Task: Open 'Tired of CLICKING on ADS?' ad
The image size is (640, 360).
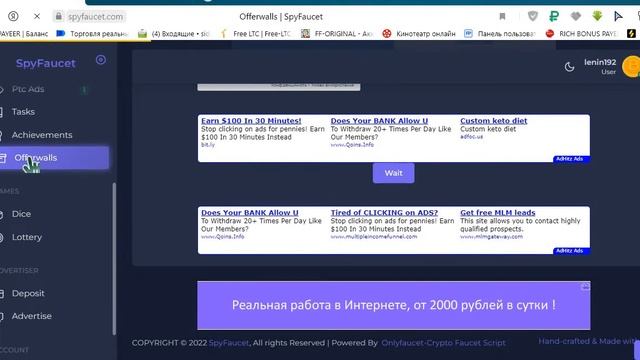Action: (x=384, y=213)
